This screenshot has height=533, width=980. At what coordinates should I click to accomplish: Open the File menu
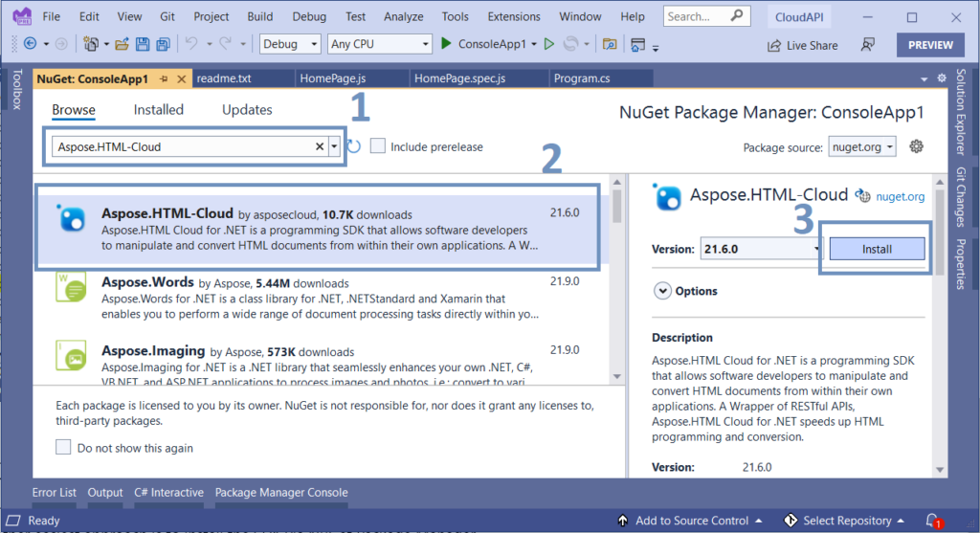(x=52, y=16)
